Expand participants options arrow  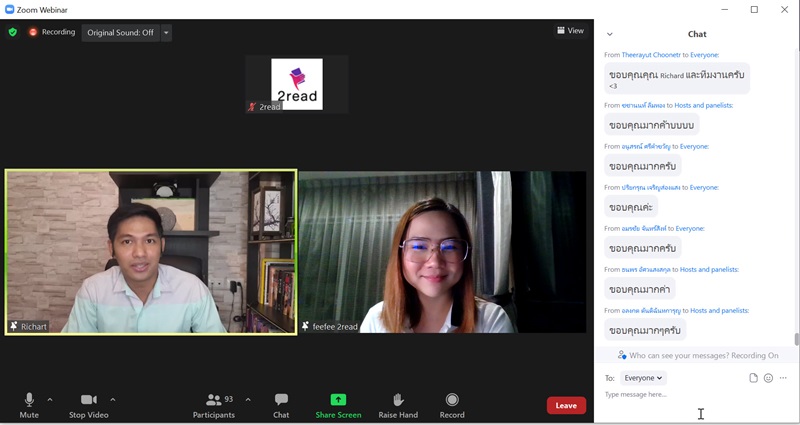(x=248, y=399)
